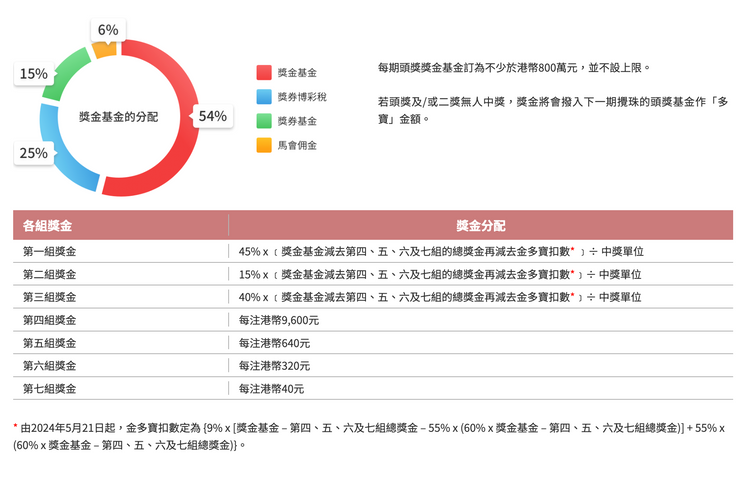Viewport: 750px width, 487px height.
Task: Click the 馬會佣金 legend label
Action: tap(297, 145)
